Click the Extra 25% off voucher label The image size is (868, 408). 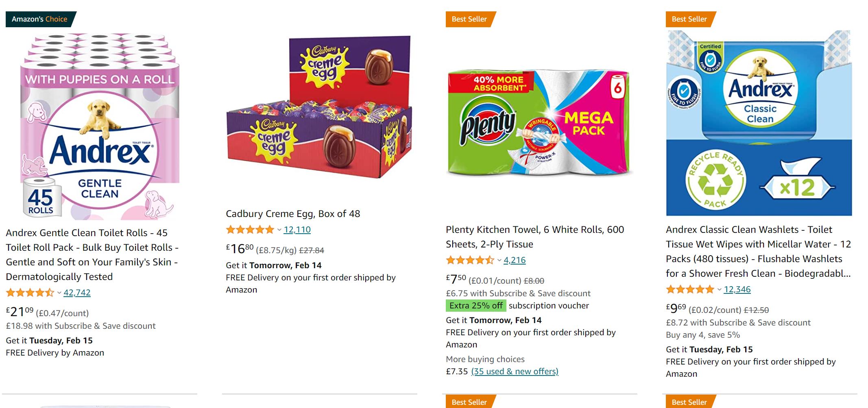tap(476, 306)
